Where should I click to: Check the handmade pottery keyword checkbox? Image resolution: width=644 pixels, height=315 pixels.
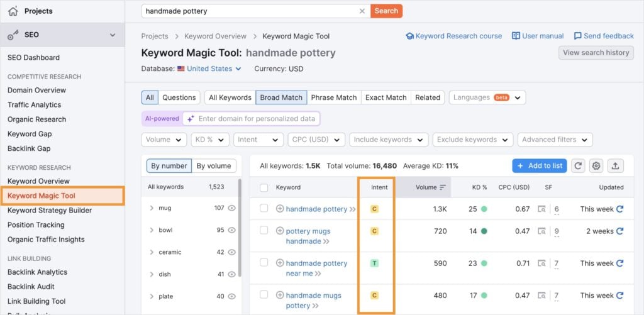264,209
